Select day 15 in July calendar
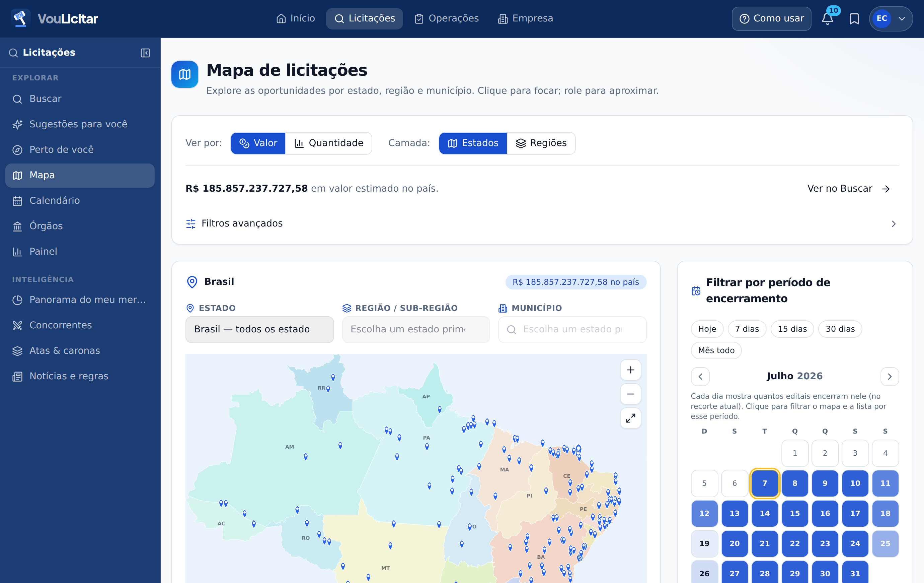Image resolution: width=924 pixels, height=583 pixels. (795, 514)
